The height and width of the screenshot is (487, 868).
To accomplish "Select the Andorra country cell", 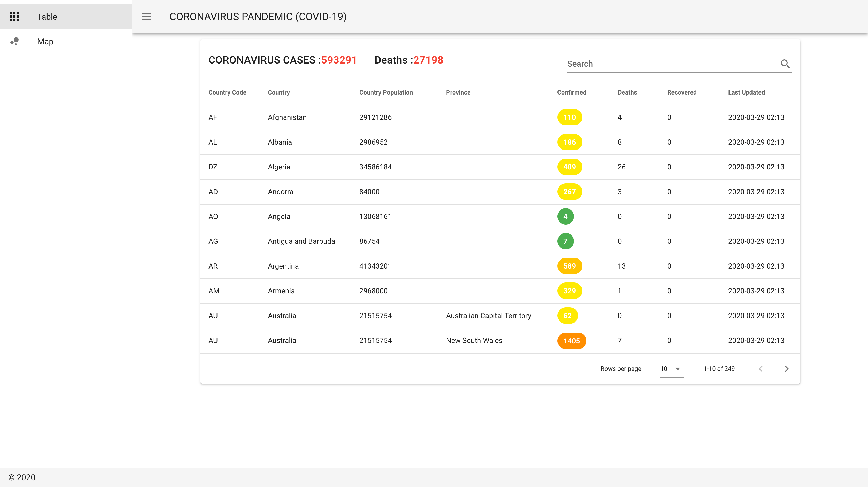I will [280, 192].
